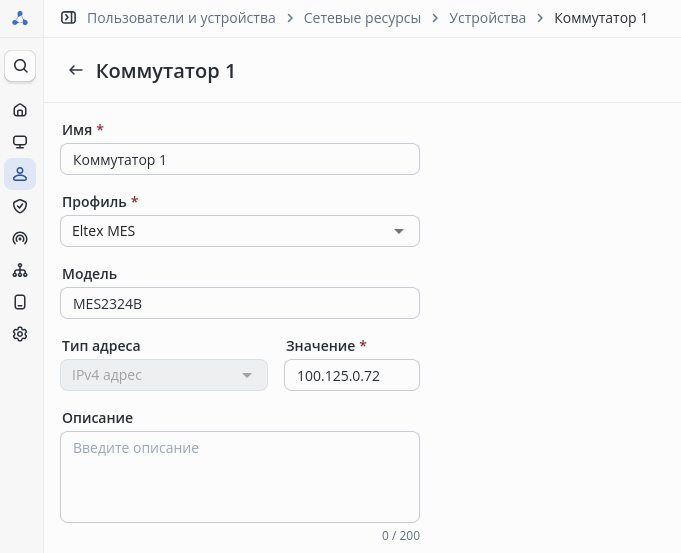Toggle the sidebar panel icon near breadcrumbs
The image size is (681, 553).
click(69, 18)
